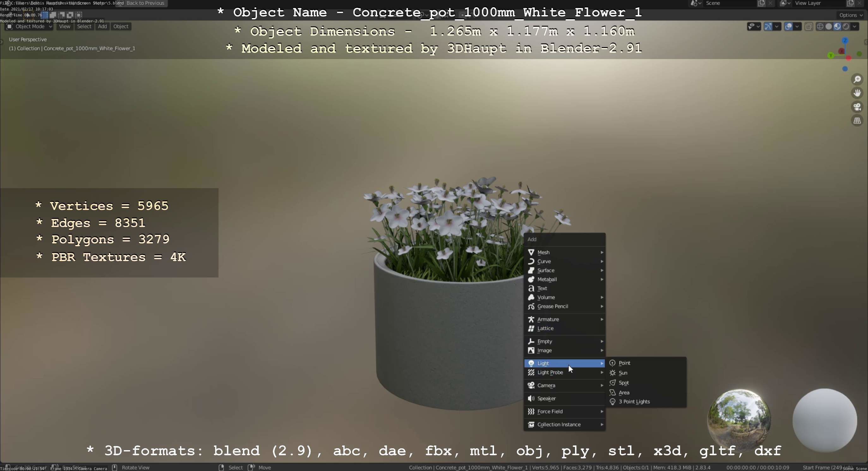
Task: Expand the viewport shading options arrow
Action: [854, 27]
